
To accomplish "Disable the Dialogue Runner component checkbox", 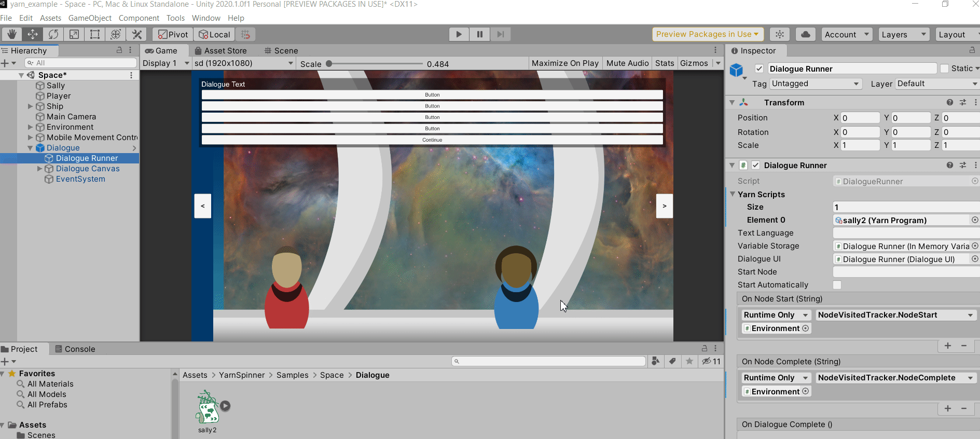I will tap(755, 166).
